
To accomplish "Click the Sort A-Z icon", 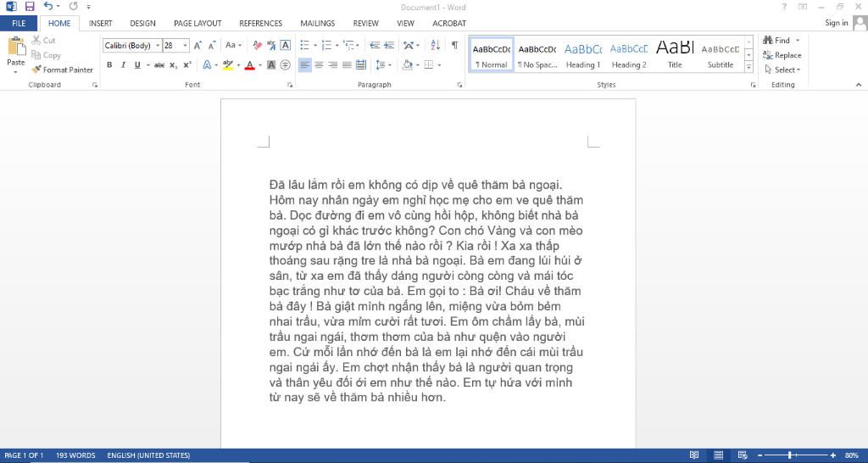I will [436, 46].
